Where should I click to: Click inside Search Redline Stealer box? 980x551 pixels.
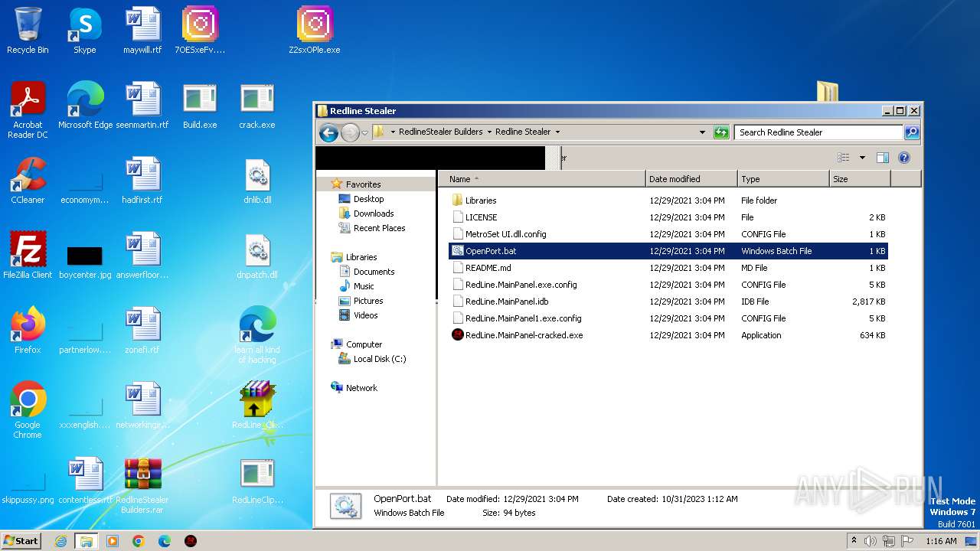[x=818, y=132]
